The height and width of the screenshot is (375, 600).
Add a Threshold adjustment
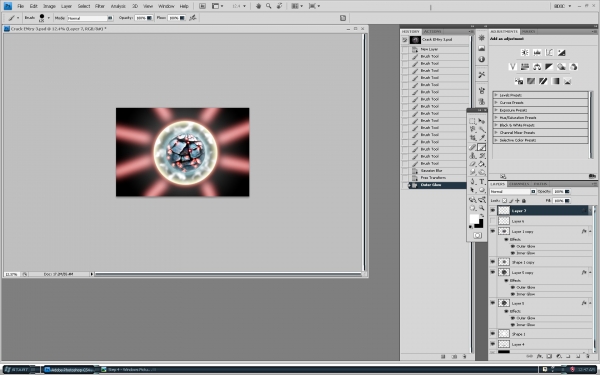(543, 81)
